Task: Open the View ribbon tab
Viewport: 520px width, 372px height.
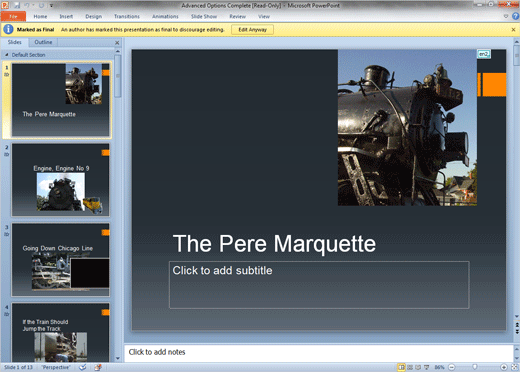Action: 264,16
